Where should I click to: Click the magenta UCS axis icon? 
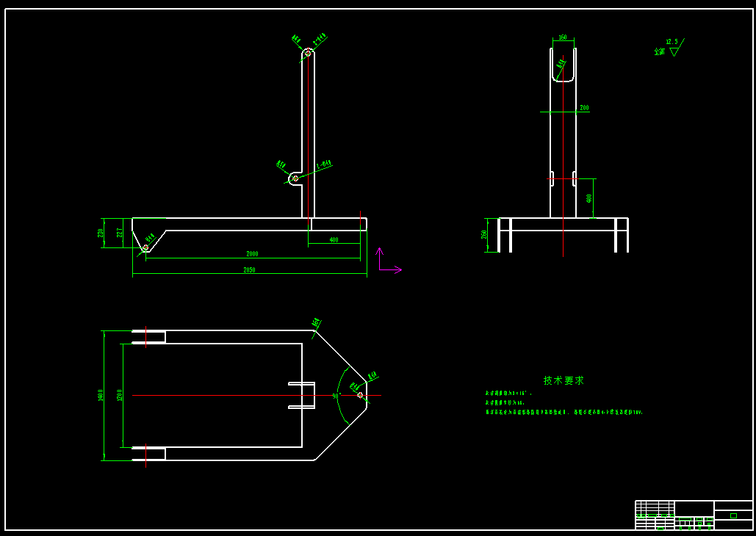[389, 261]
